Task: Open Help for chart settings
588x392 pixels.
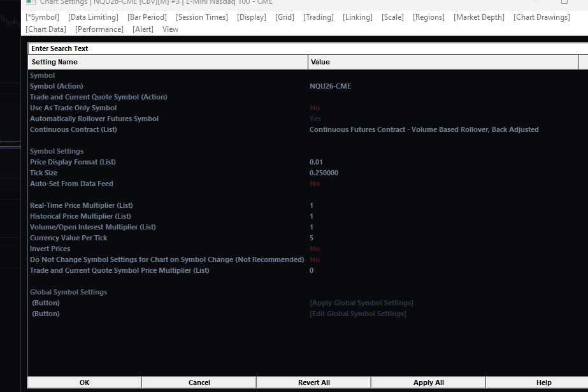Action: point(543,382)
